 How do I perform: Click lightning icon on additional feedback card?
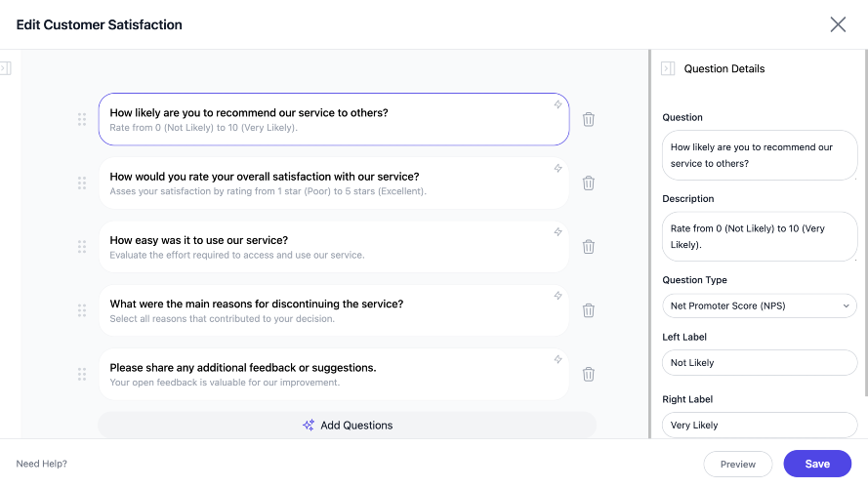tap(558, 359)
